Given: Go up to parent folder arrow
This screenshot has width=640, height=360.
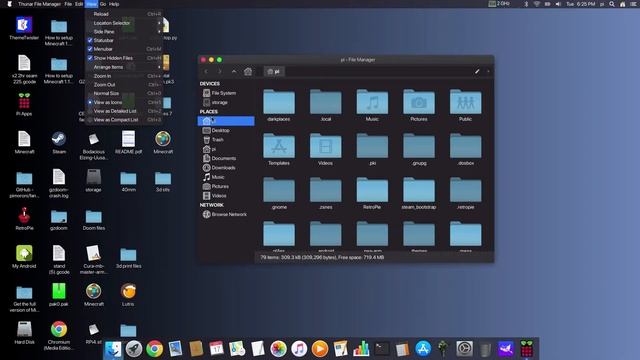Looking at the screenshot, I should (x=234, y=71).
